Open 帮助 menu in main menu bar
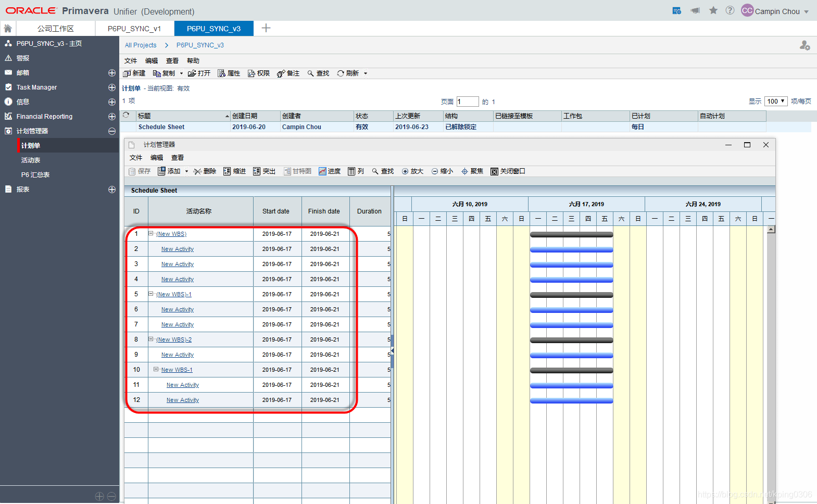Screen dimensions: 817x504 193,61
